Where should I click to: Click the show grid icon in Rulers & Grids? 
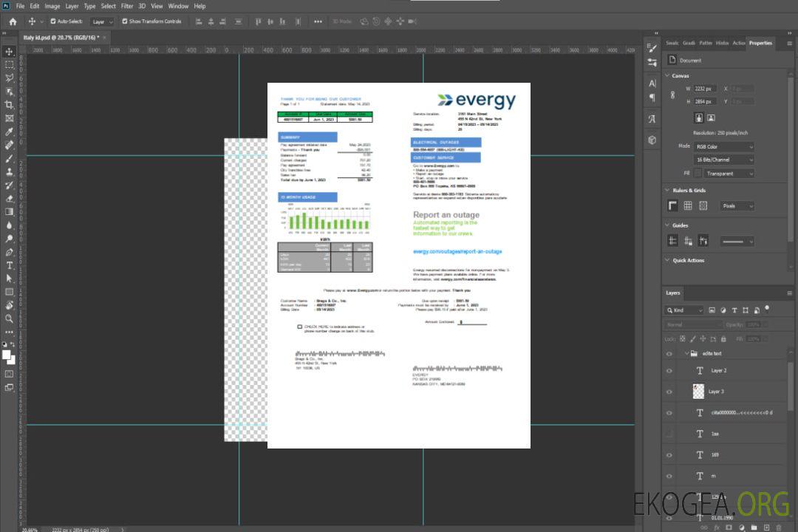tap(688, 205)
